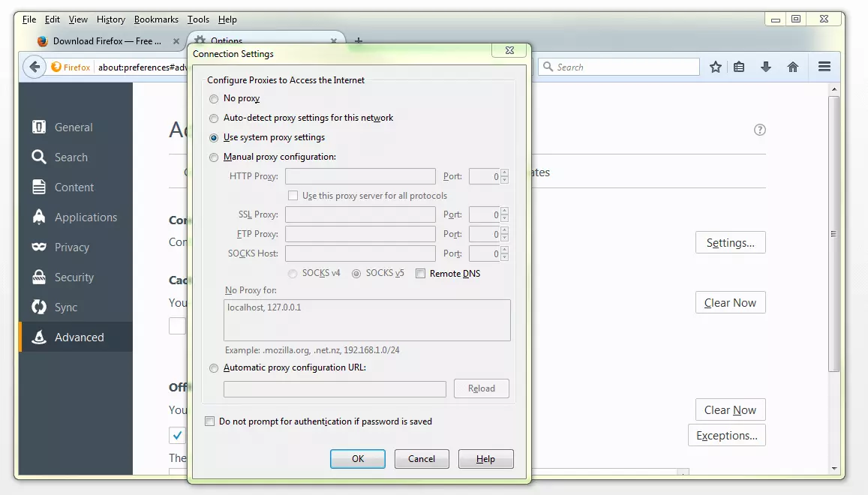Click the help question mark icon
The width and height of the screenshot is (868, 495).
760,130
